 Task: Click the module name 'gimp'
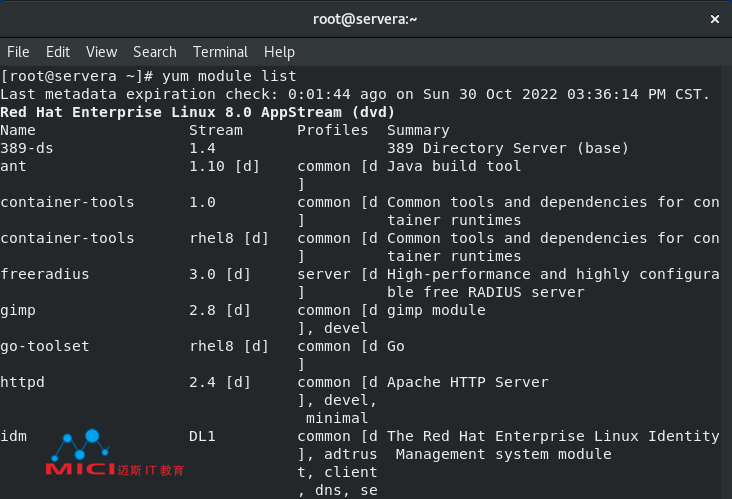point(18,311)
